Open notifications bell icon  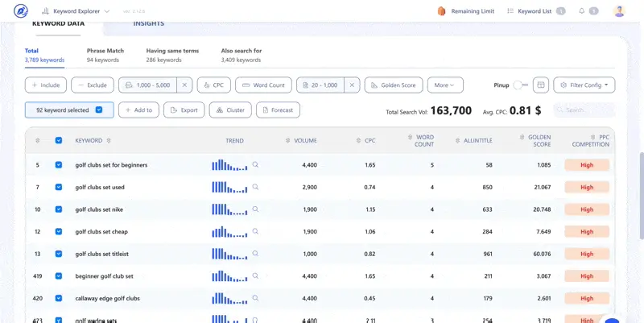click(581, 11)
